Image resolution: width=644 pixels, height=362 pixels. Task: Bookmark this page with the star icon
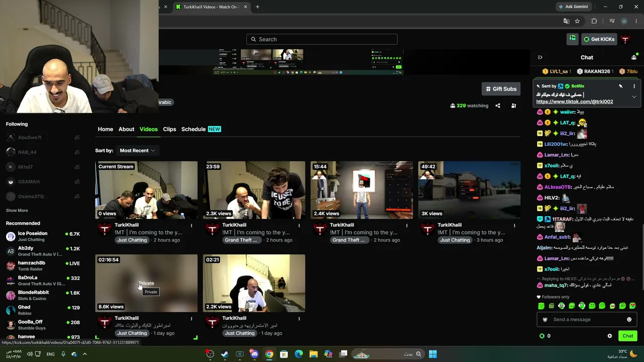(577, 21)
